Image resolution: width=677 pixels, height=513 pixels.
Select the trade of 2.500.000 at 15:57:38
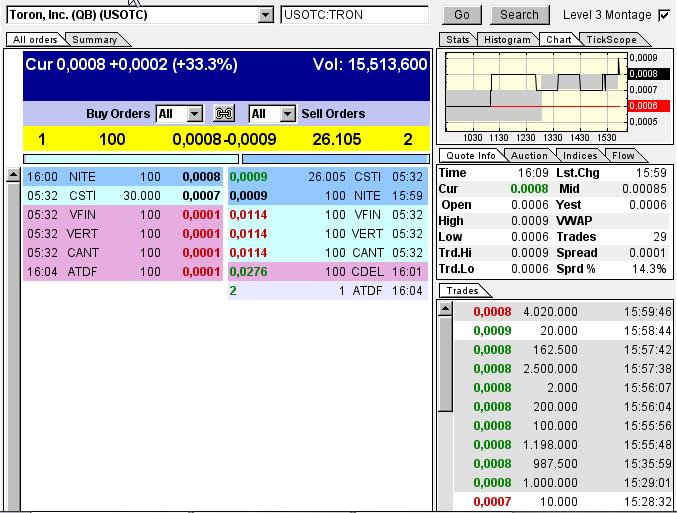tap(563, 369)
